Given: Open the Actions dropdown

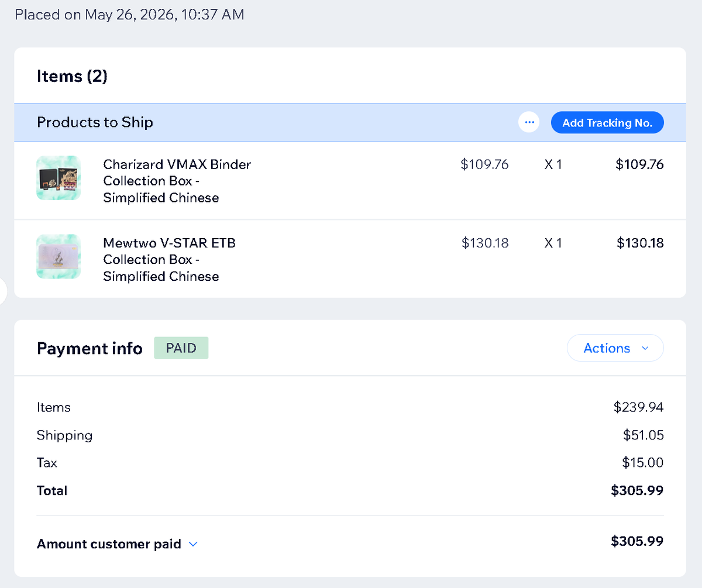Looking at the screenshot, I should (x=615, y=348).
